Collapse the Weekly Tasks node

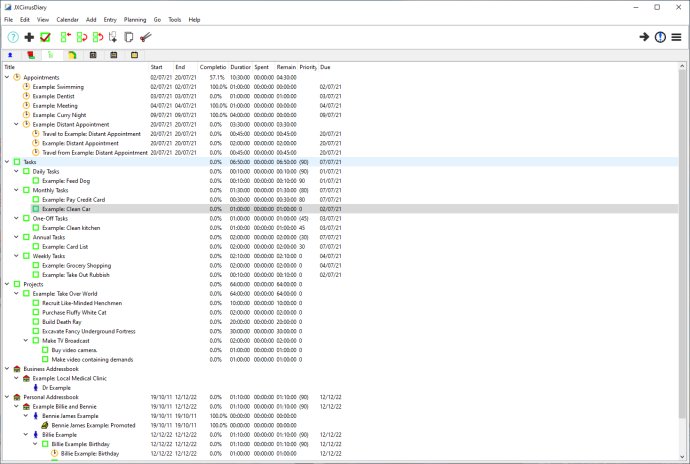coord(16,256)
